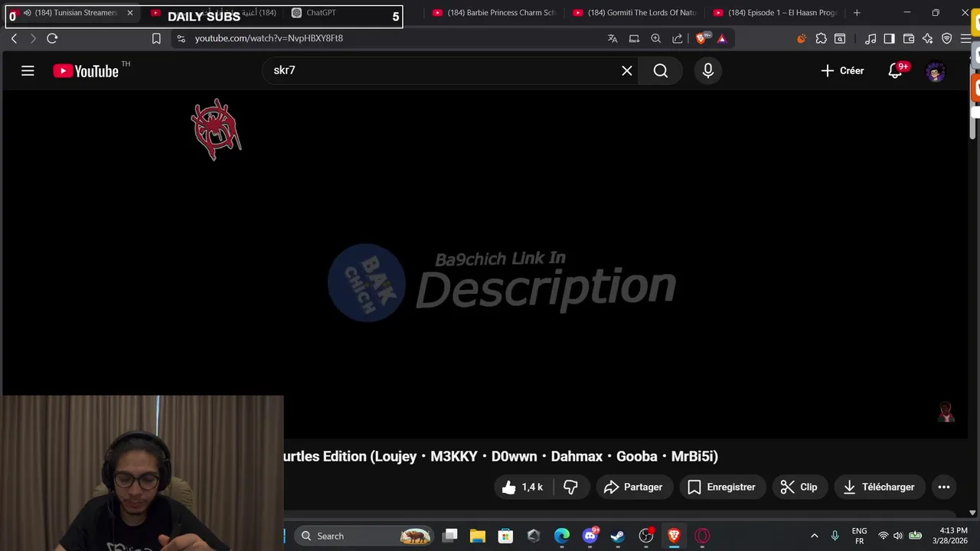Switch to Episode 1 – El Haasn tab
The image size is (980, 551).
tap(775, 13)
